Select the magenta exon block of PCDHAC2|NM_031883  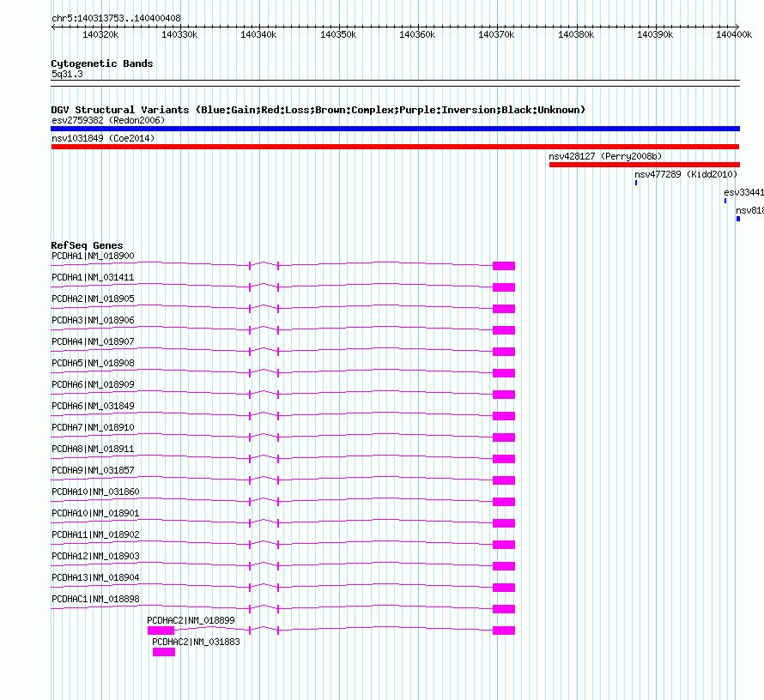164,652
